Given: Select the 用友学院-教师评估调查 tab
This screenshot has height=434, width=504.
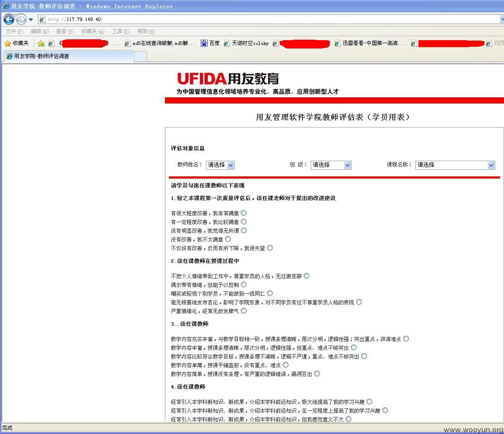Looking at the screenshot, I should [69, 56].
